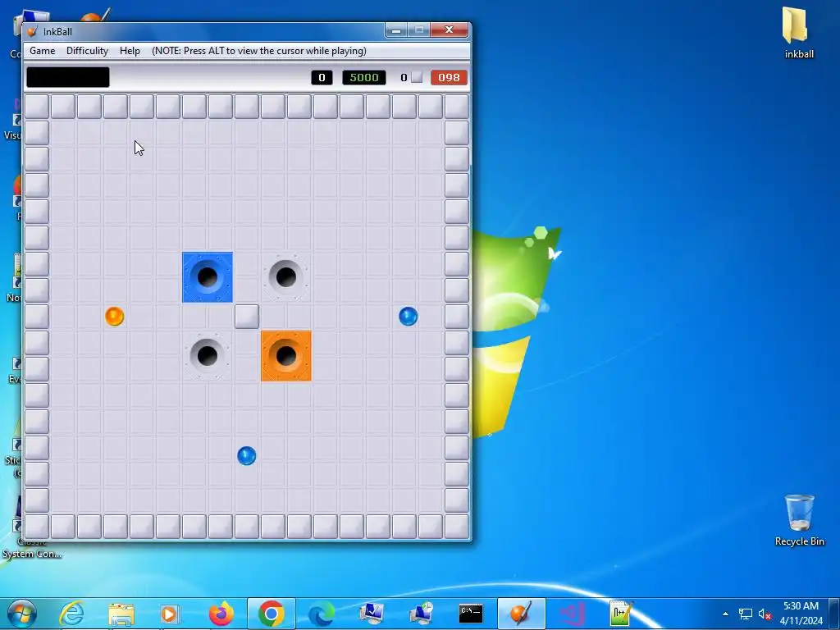Click the blue hole tile
The image size is (840, 630).
(x=208, y=277)
